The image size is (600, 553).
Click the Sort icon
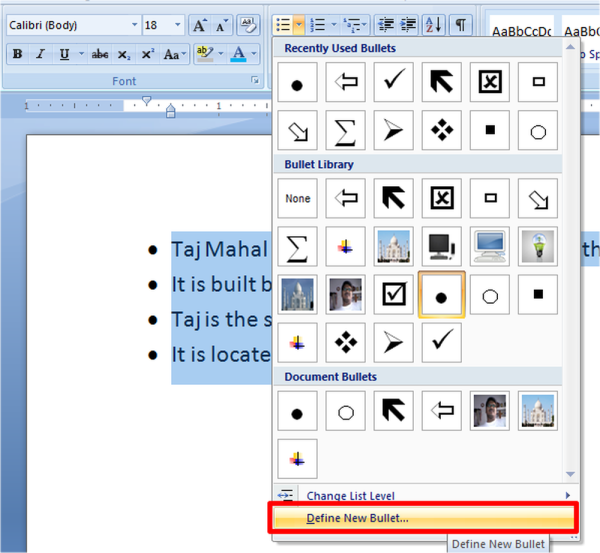click(432, 24)
